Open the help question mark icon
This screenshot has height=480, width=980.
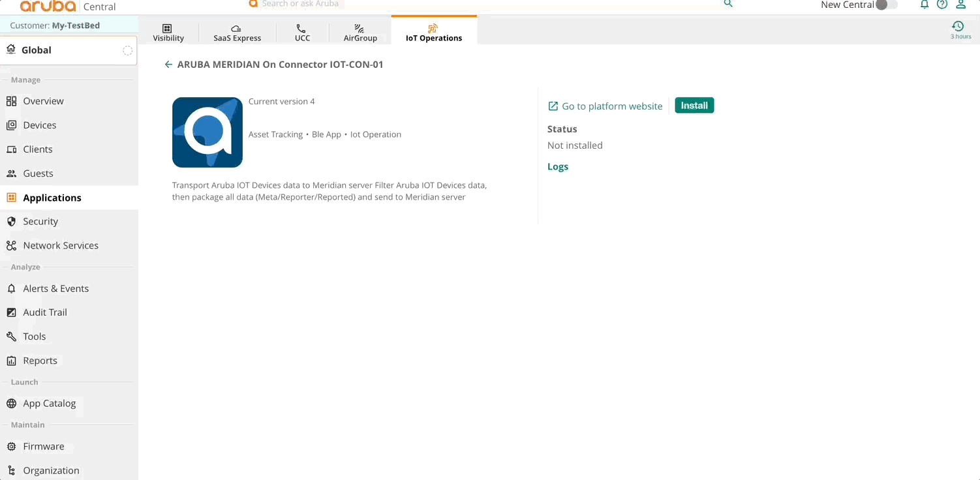pyautogui.click(x=942, y=5)
